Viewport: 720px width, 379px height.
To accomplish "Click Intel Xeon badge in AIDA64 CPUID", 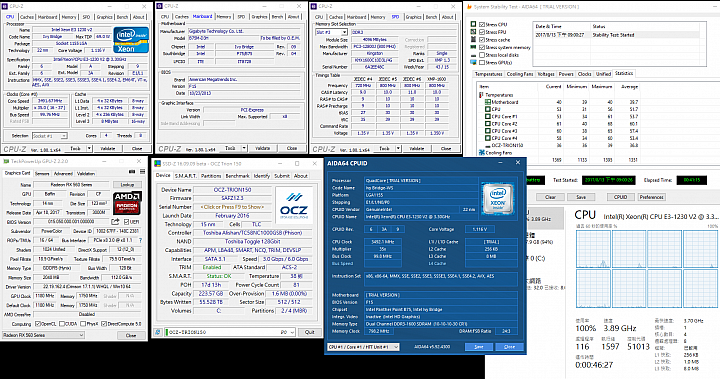I will click(498, 198).
